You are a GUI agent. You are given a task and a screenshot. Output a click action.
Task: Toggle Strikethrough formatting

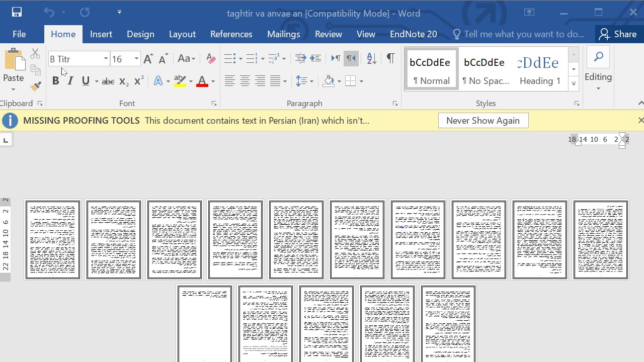pyautogui.click(x=108, y=81)
